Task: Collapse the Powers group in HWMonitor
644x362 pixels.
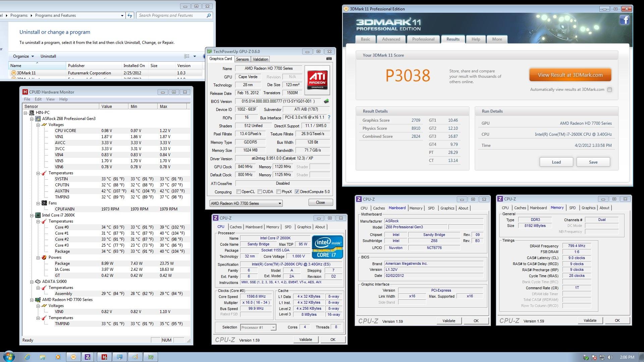Action: pos(38,258)
